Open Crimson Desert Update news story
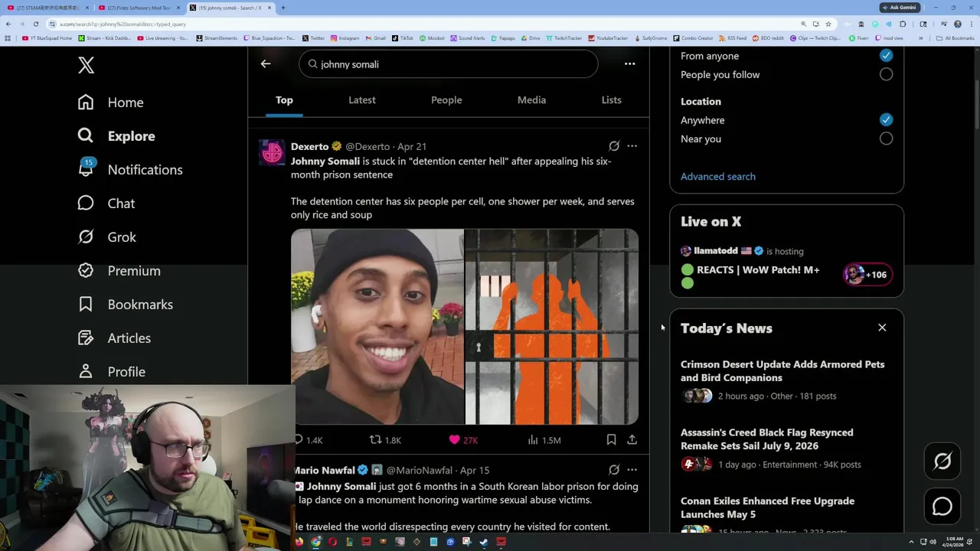980x551 pixels. tap(782, 371)
